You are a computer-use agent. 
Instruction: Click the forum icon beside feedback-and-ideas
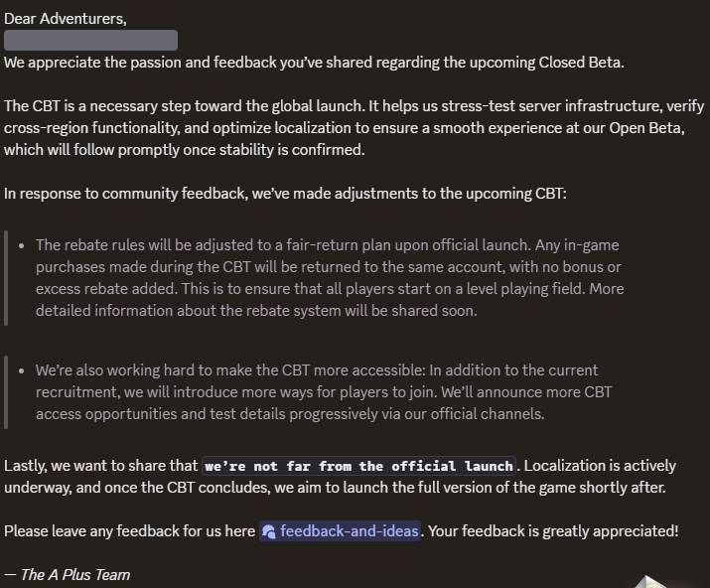tap(268, 532)
